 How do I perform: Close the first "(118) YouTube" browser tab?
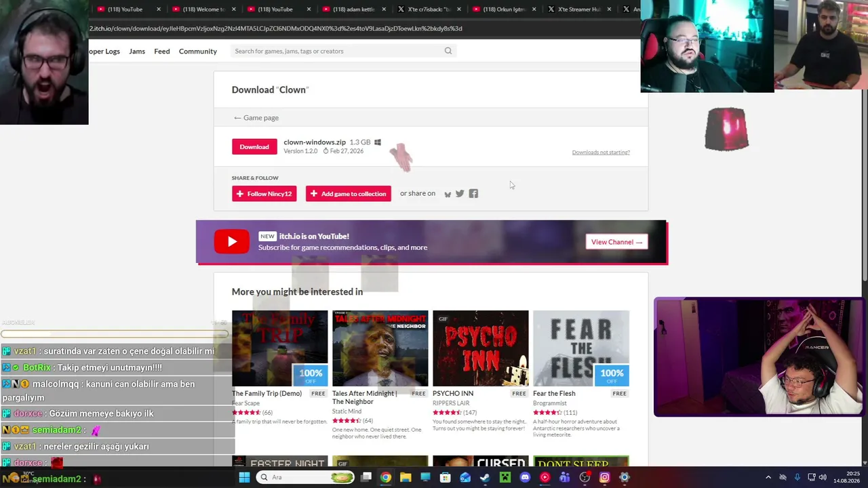159,9
